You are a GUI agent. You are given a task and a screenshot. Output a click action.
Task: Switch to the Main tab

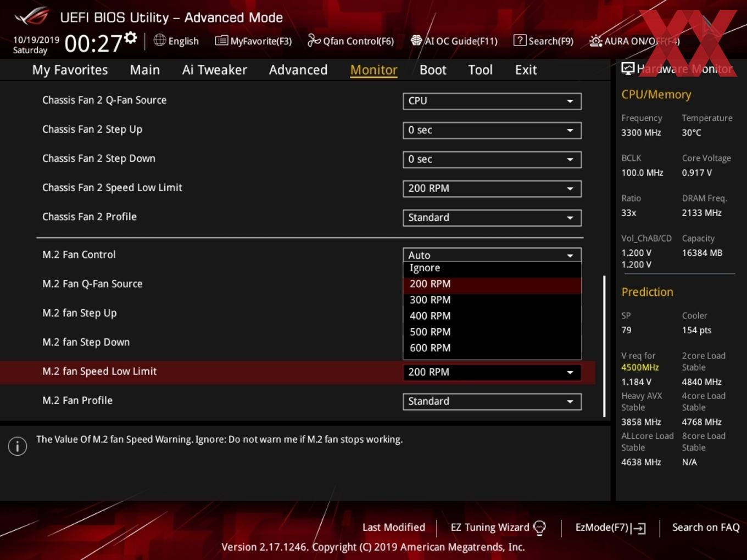(x=145, y=70)
